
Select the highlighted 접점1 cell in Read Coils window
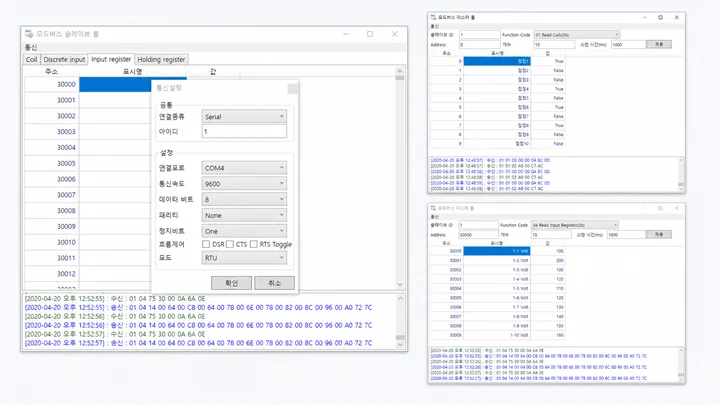click(497, 61)
